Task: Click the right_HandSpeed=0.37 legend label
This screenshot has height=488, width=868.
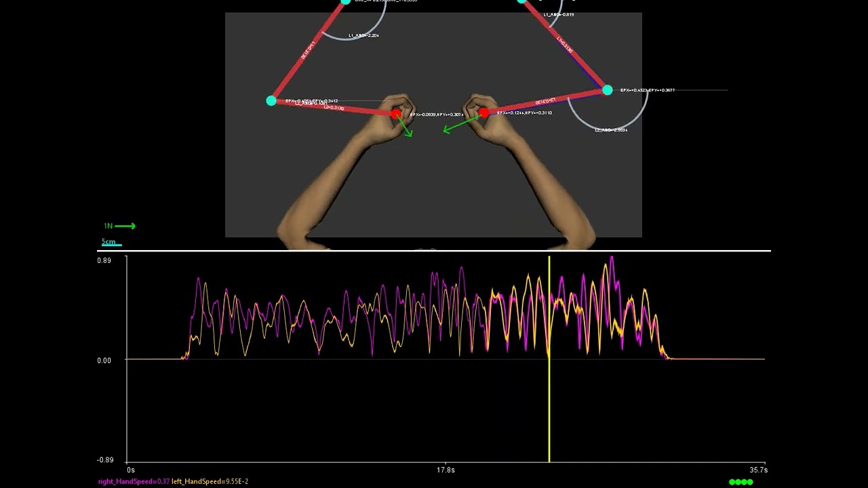Action: pyautogui.click(x=134, y=481)
